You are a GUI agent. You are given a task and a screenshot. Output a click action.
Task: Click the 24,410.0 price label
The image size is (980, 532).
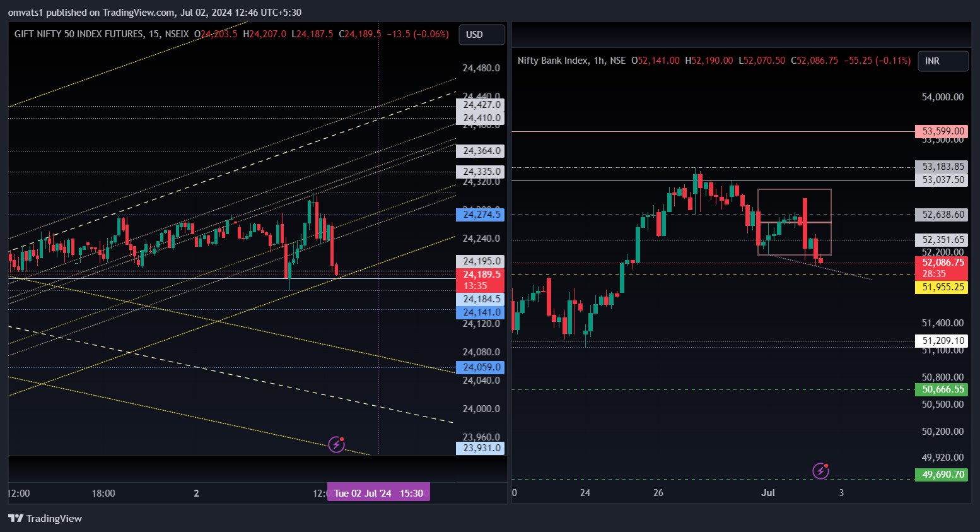point(482,118)
